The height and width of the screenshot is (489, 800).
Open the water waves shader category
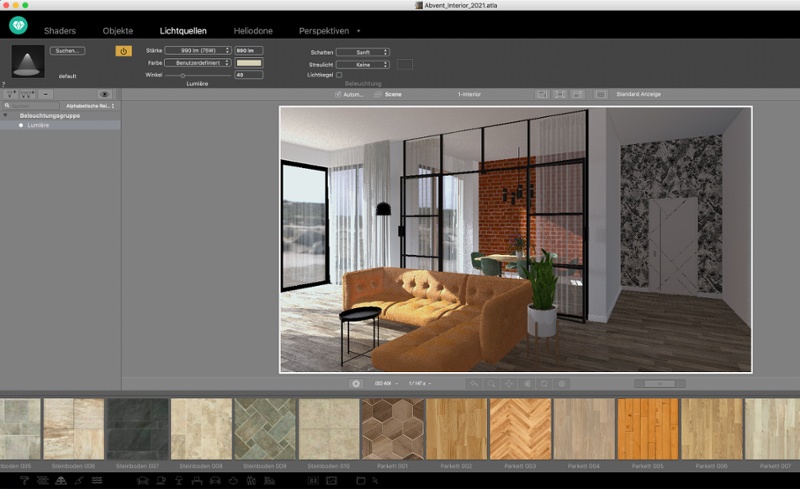click(x=97, y=480)
